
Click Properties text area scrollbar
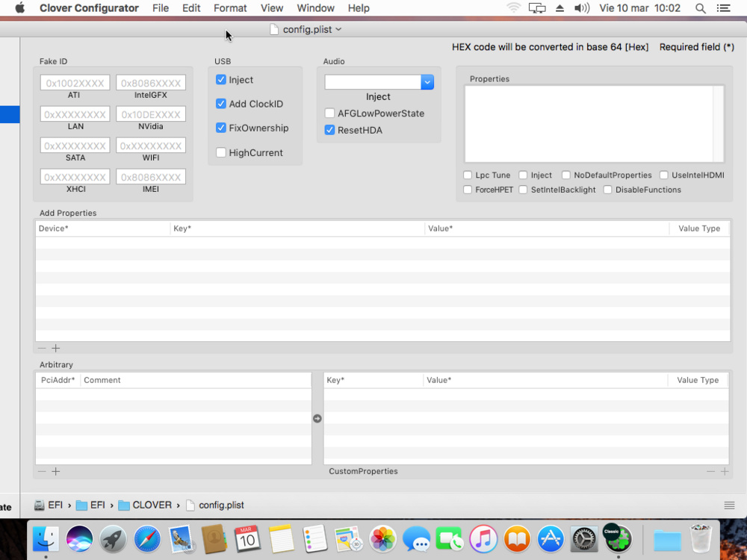(x=718, y=124)
